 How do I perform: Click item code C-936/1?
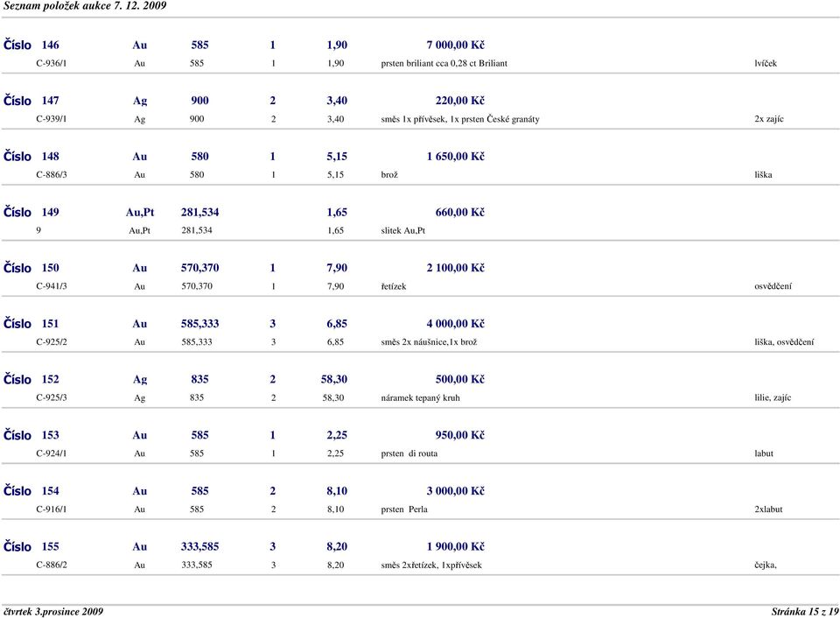pos(52,63)
